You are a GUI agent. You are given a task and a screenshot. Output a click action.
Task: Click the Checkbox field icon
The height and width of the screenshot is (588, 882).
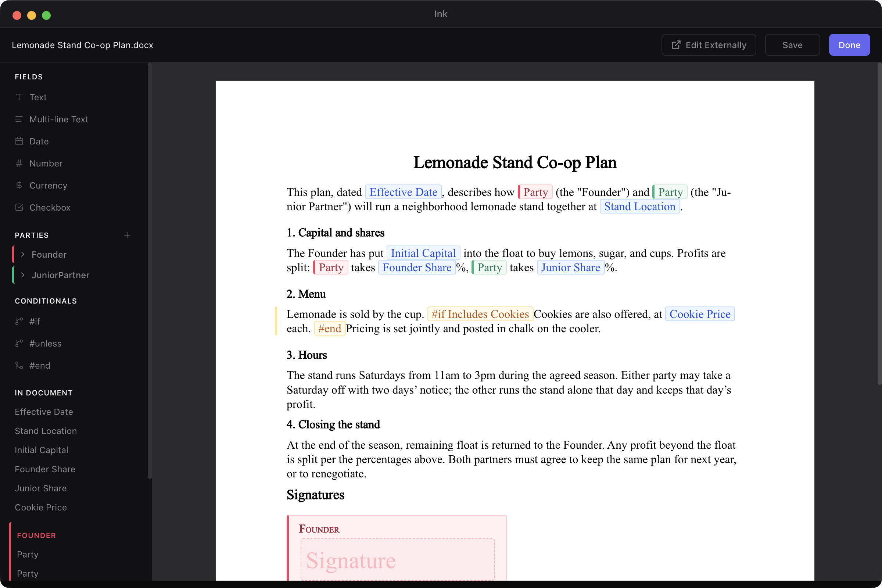click(19, 207)
